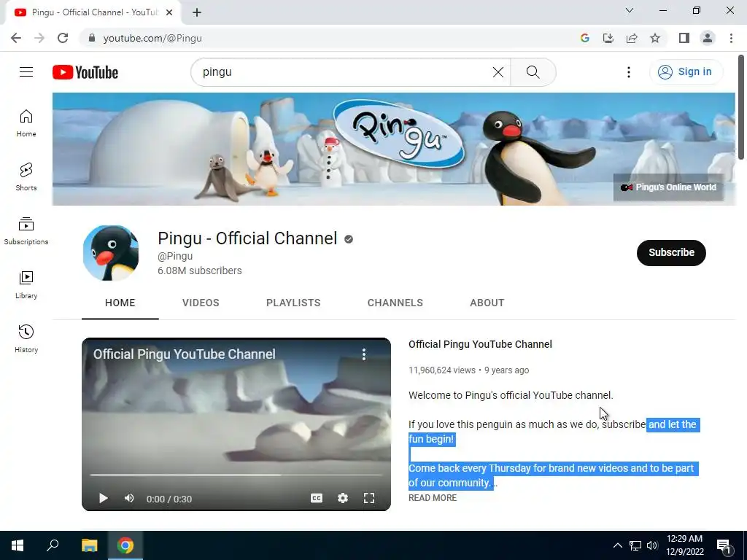Open the Windows Start menu
Screen dimensions: 747x560
tap(18, 545)
